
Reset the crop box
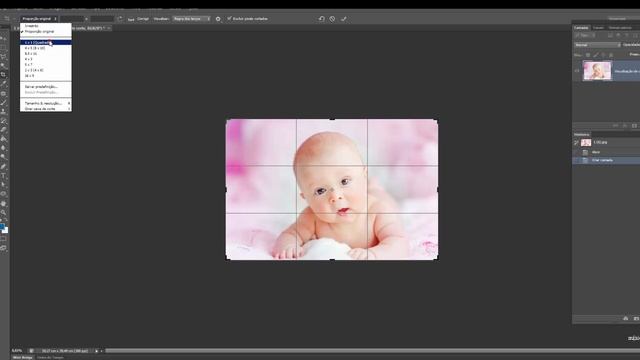[321, 19]
